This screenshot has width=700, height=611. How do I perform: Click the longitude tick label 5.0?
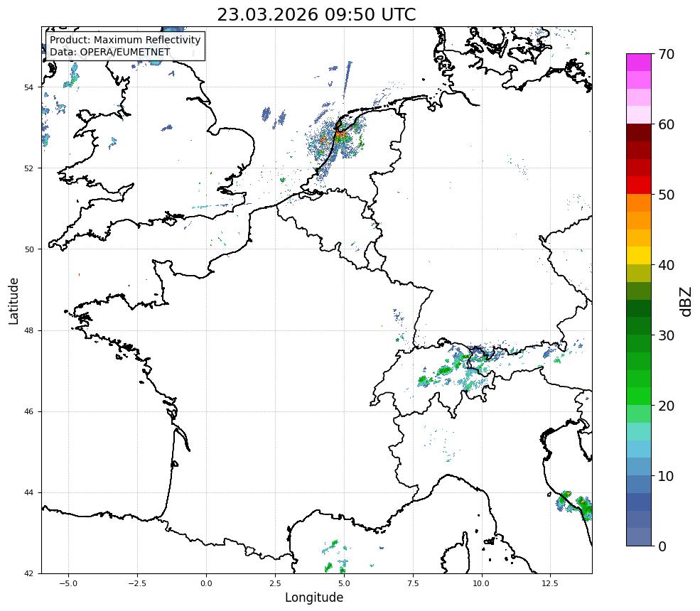tap(344, 583)
